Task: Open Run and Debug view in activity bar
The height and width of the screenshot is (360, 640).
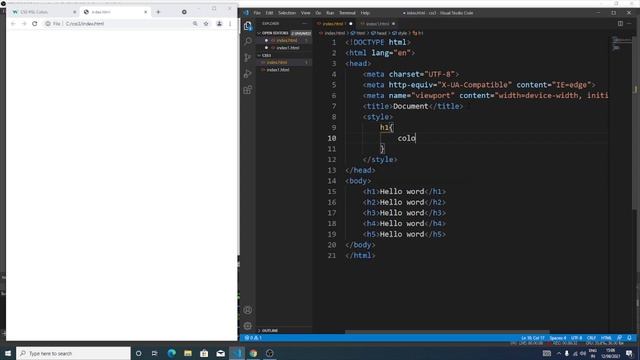Action: point(248,74)
